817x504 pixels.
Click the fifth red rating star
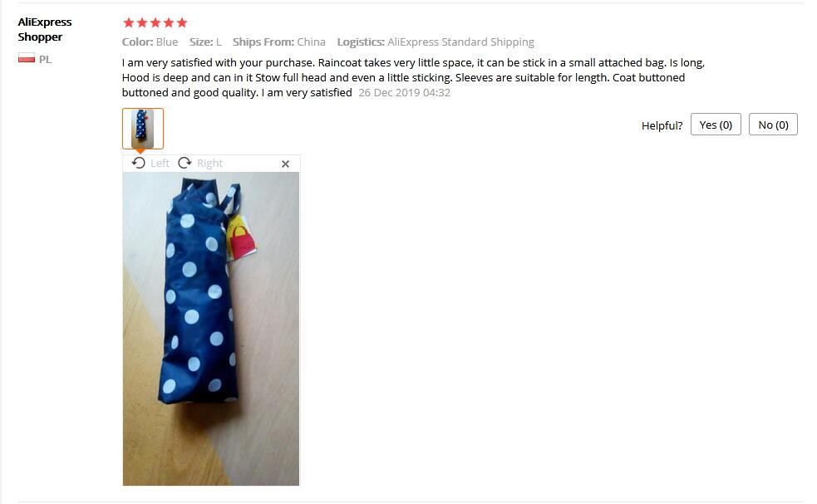182,22
